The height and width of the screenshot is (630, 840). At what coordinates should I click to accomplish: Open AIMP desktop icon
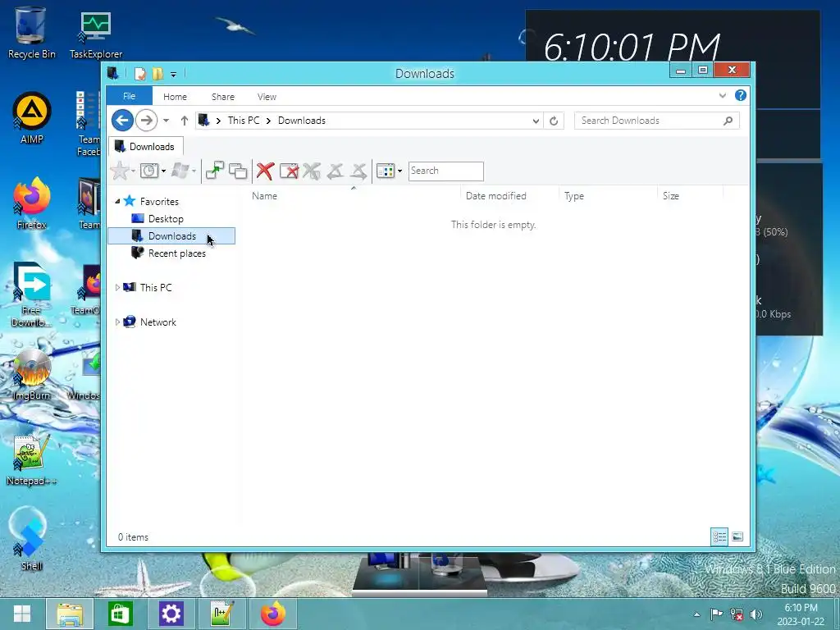pyautogui.click(x=32, y=118)
